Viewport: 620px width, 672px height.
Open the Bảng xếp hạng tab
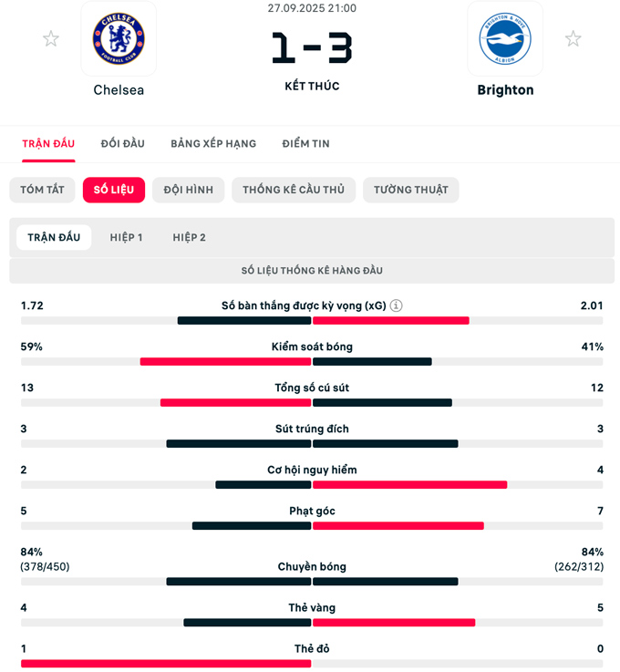point(213,144)
